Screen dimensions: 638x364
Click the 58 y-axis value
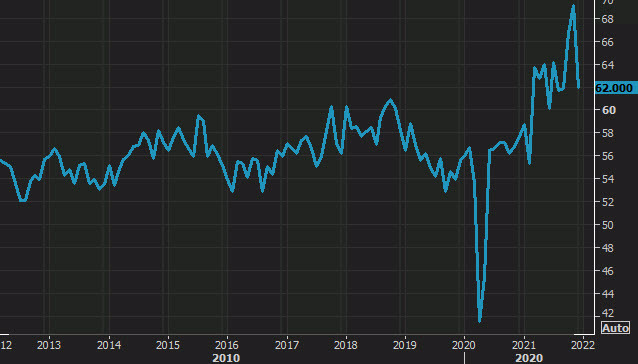pyautogui.click(x=607, y=133)
